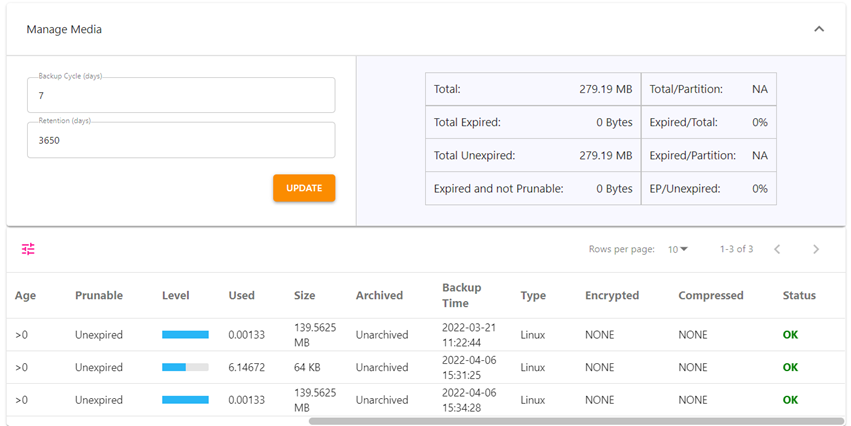Go to next page of results
851x426 pixels.
(816, 249)
